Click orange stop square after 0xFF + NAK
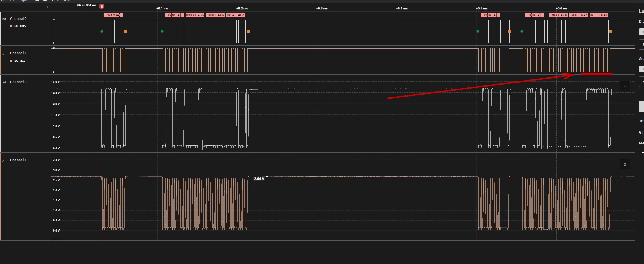The image size is (644, 264). (x=611, y=31)
